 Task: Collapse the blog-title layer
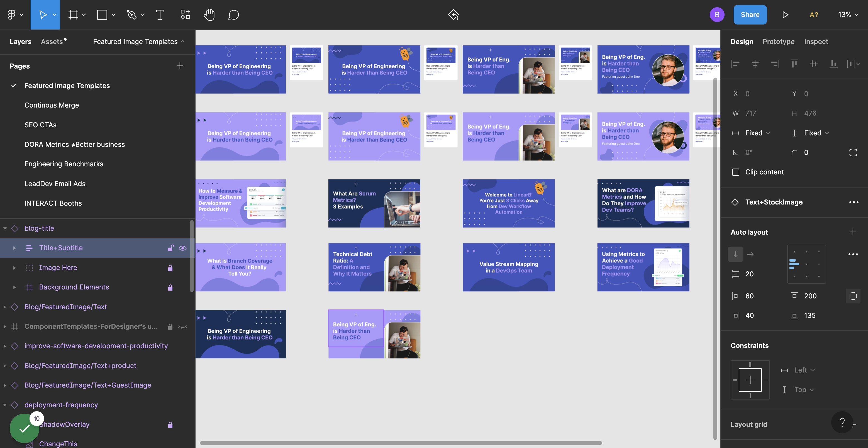[5, 228]
